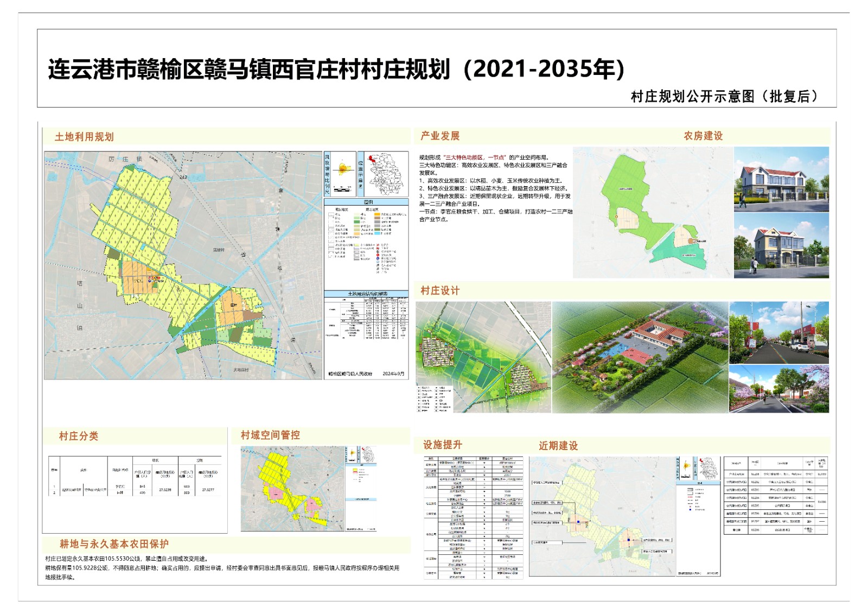This screenshot has height=614, width=868.
Task: Open the street rendering with white car
Action: pos(779,332)
